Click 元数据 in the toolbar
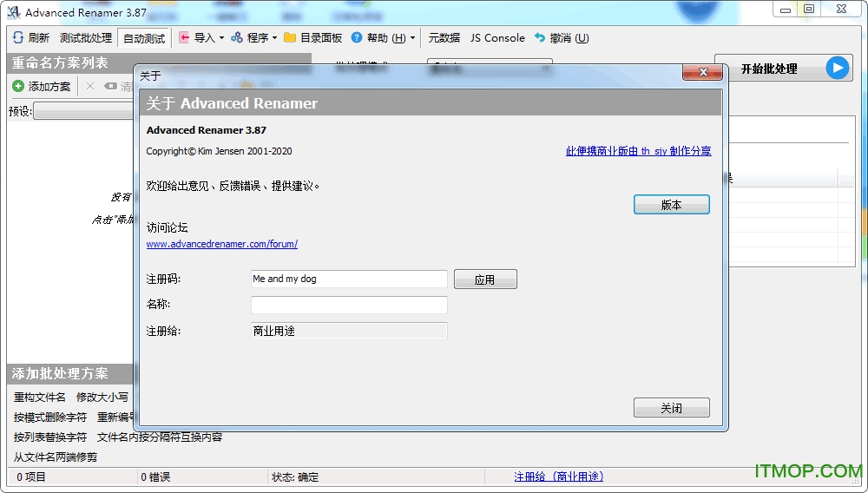The width and height of the screenshot is (868, 493). 444,37
